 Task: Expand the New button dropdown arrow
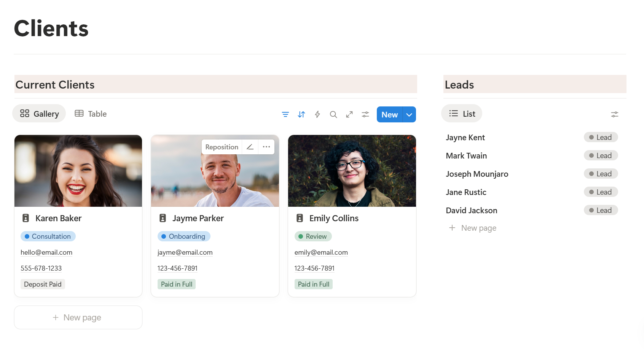click(409, 115)
